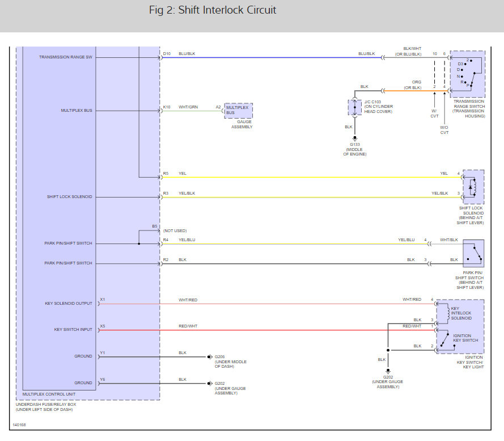504x441 pixels.
Task: Click the TRANSMISSION RANGE SWITCH housing caption
Action: pyautogui.click(x=469, y=108)
